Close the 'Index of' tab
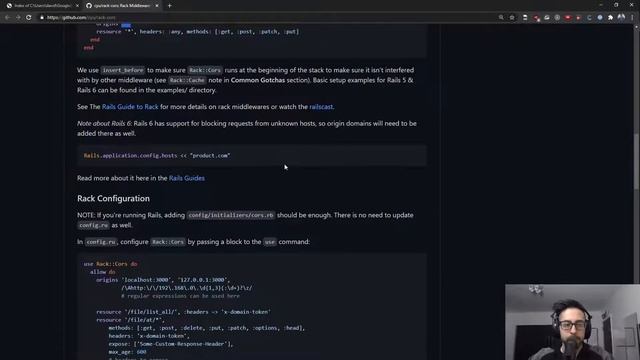640x360 pixels. pyautogui.click(x=77, y=6)
